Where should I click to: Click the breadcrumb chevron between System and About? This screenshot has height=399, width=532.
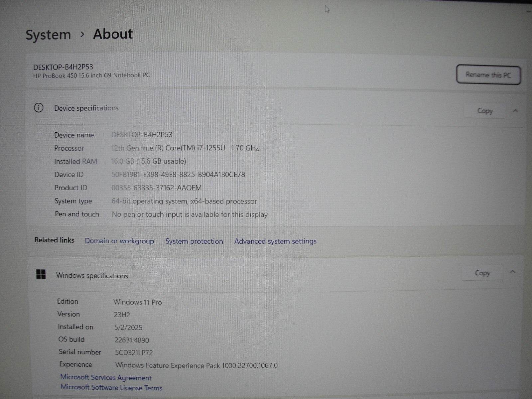(83, 35)
